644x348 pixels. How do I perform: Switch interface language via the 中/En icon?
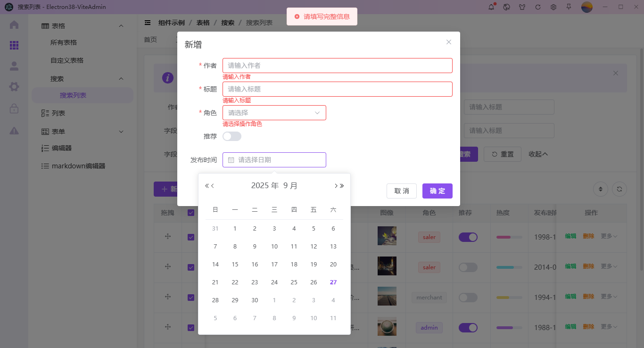(x=506, y=7)
